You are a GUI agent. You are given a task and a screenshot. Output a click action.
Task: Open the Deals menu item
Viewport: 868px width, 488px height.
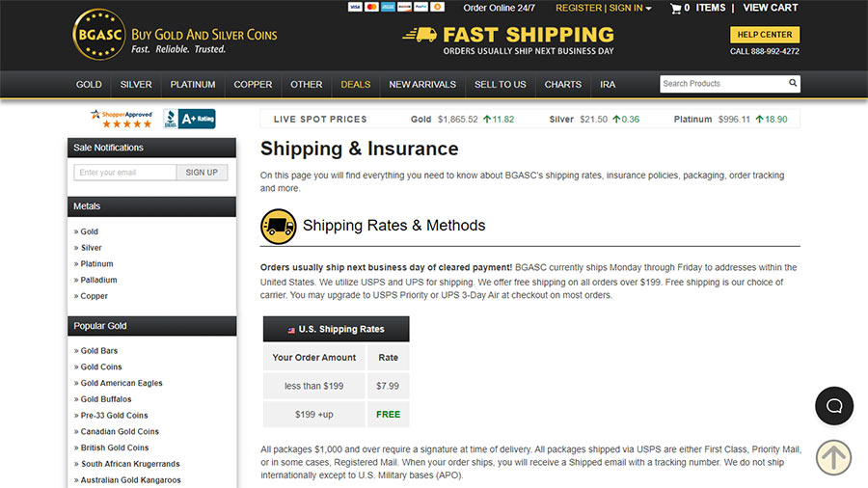pos(355,85)
